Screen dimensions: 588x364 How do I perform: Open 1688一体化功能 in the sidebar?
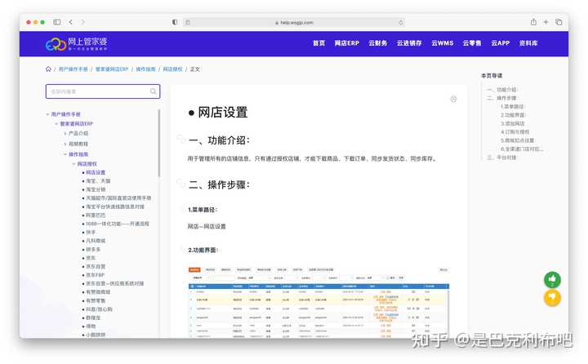tap(118, 224)
